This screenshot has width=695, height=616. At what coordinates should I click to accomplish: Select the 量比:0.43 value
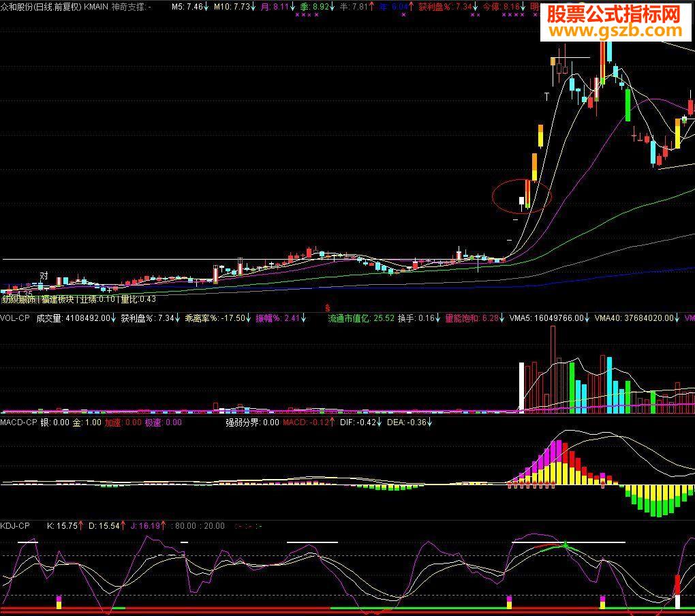[x=138, y=300]
